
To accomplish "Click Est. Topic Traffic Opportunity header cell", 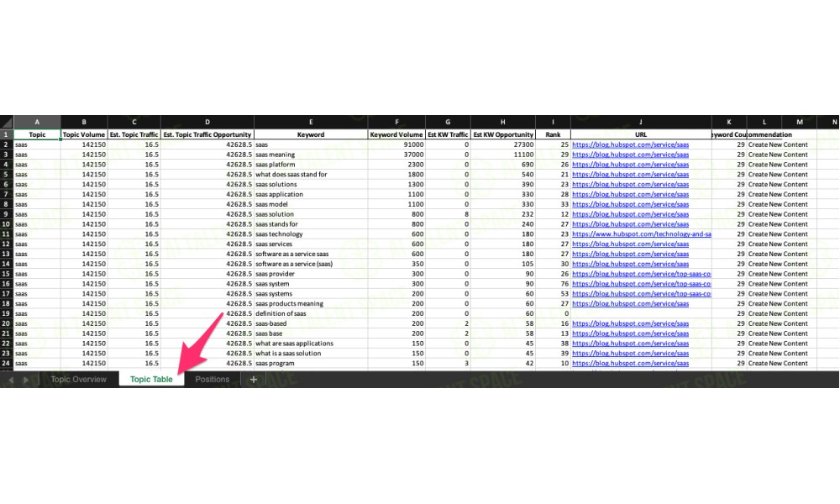I will click(x=207, y=134).
